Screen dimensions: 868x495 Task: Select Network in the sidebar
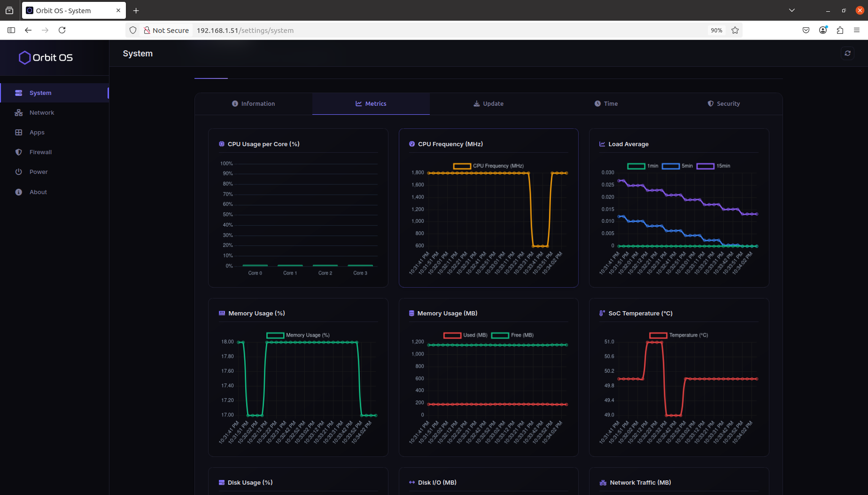[41, 112]
